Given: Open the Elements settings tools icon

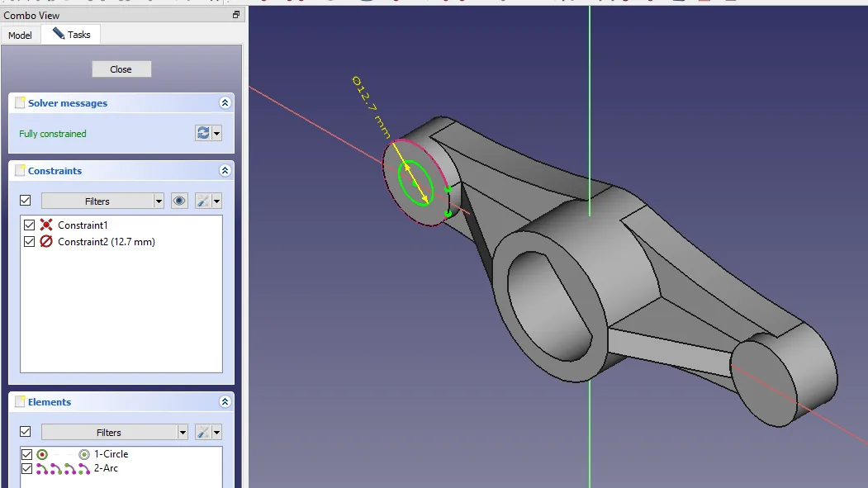Looking at the screenshot, I should coord(203,432).
